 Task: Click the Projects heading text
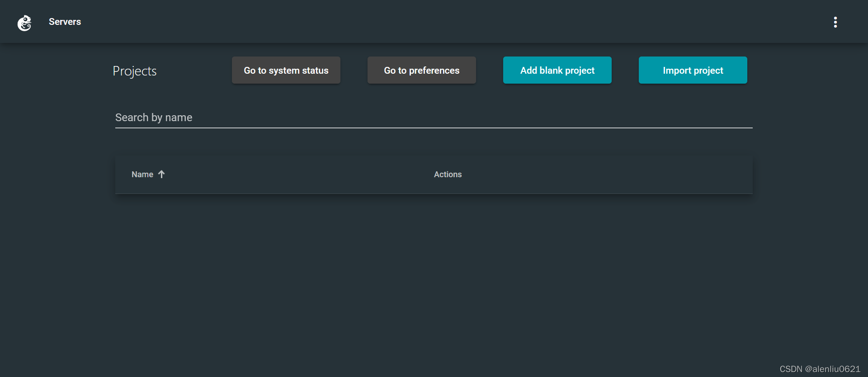pyautogui.click(x=135, y=71)
